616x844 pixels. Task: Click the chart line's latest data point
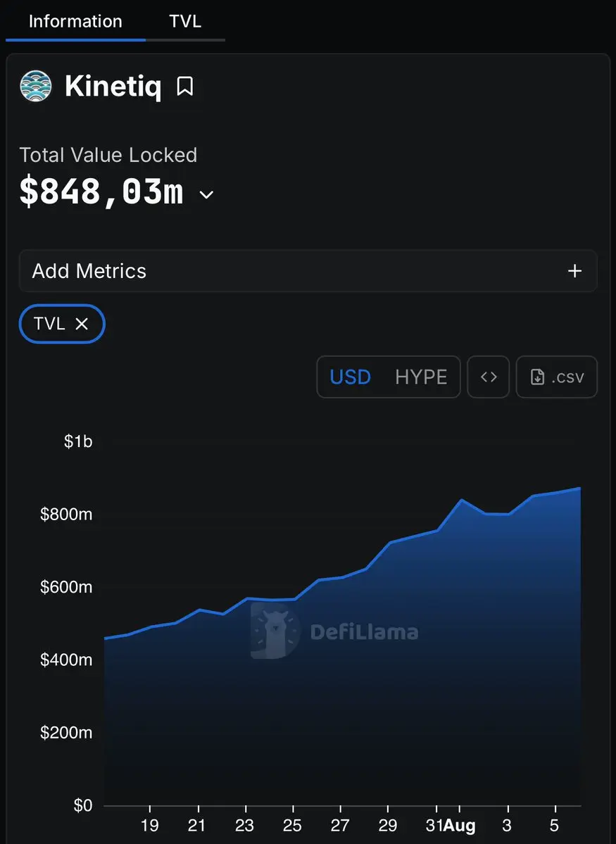579,489
